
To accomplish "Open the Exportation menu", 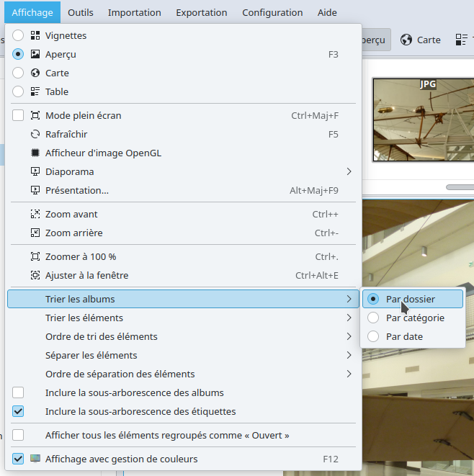I will click(x=201, y=12).
